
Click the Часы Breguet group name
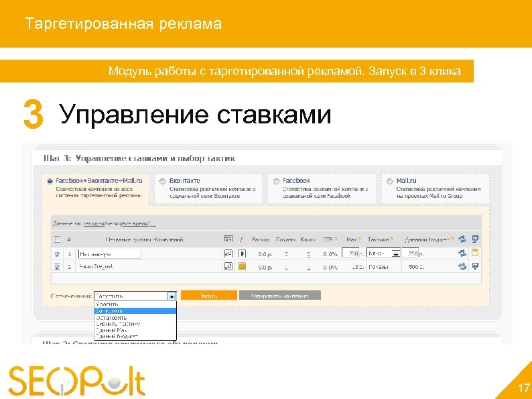(x=96, y=267)
